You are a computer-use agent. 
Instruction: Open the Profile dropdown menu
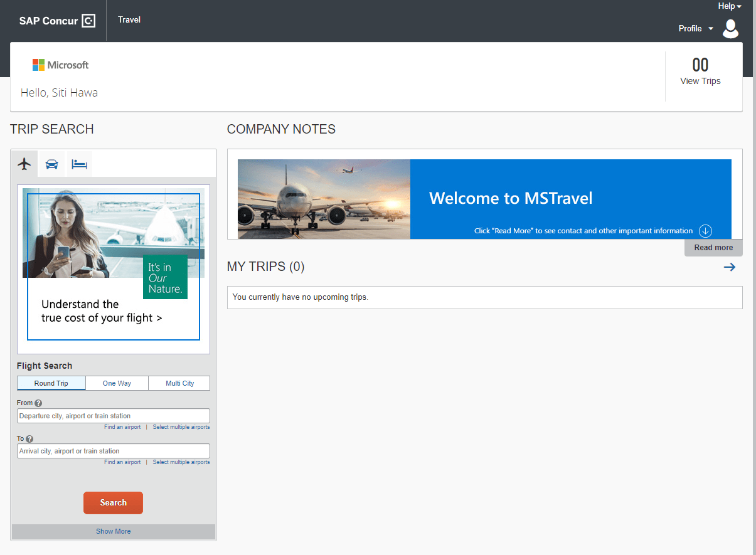(x=696, y=28)
